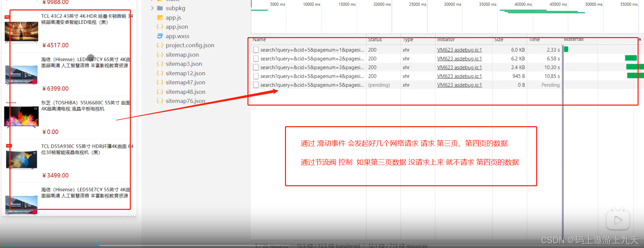Open Hisense LED65E7CY 65-inch product thumbnail
This screenshot has height=248, width=644.
click(x=21, y=75)
